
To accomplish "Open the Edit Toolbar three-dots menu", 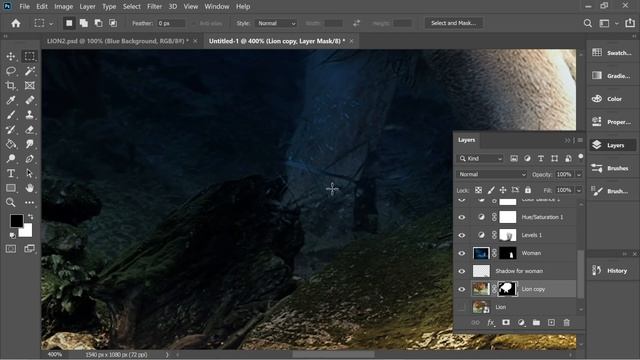I will [x=29, y=202].
